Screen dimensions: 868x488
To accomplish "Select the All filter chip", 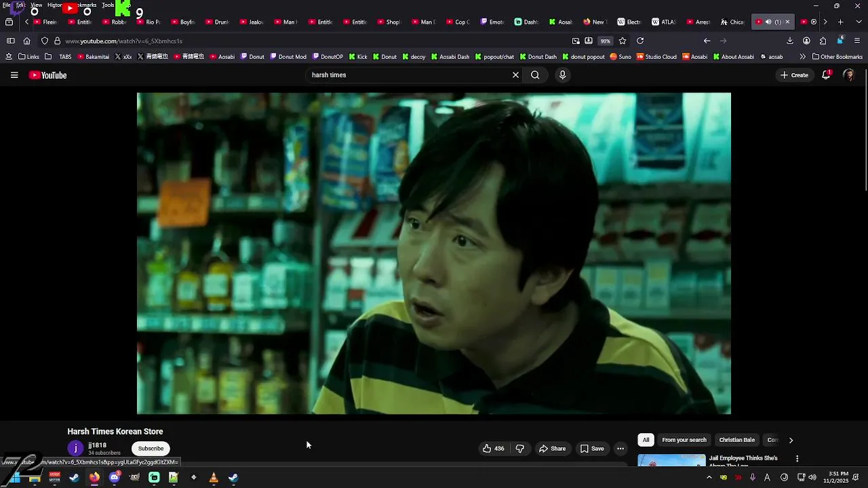I will (646, 440).
